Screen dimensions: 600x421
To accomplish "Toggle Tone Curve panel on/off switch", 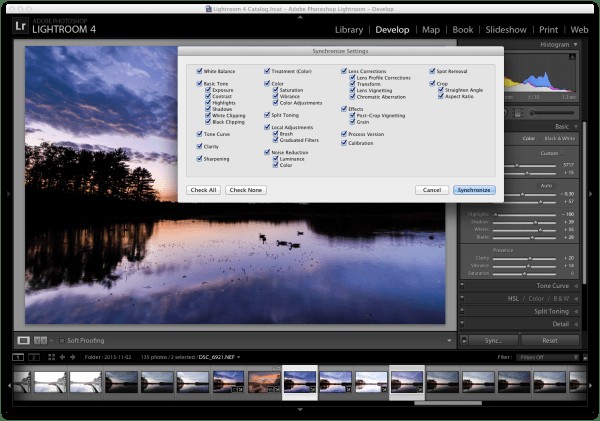I will (462, 286).
